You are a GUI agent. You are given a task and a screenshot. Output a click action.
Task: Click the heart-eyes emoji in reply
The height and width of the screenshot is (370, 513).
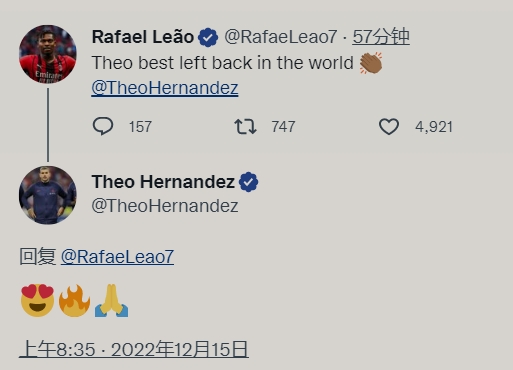pyautogui.click(x=38, y=300)
